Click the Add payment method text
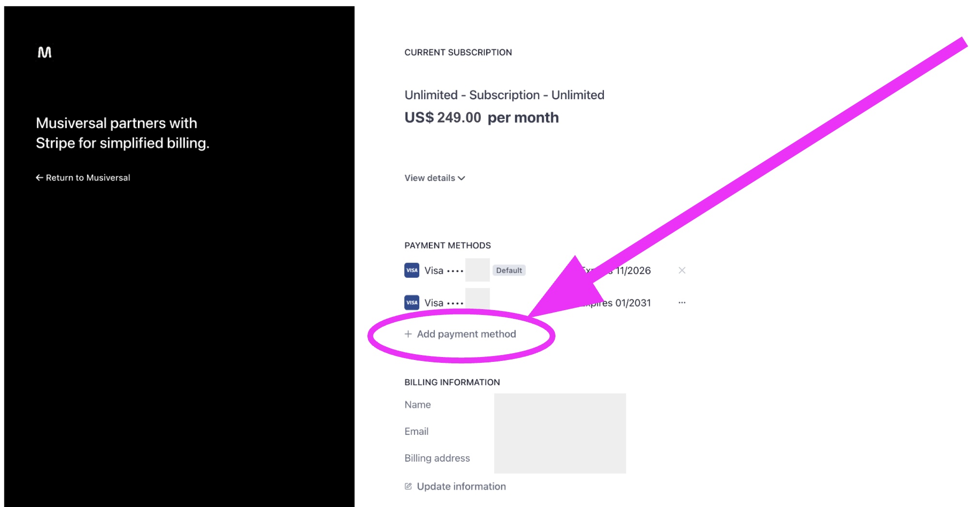980x507 pixels. point(466,334)
